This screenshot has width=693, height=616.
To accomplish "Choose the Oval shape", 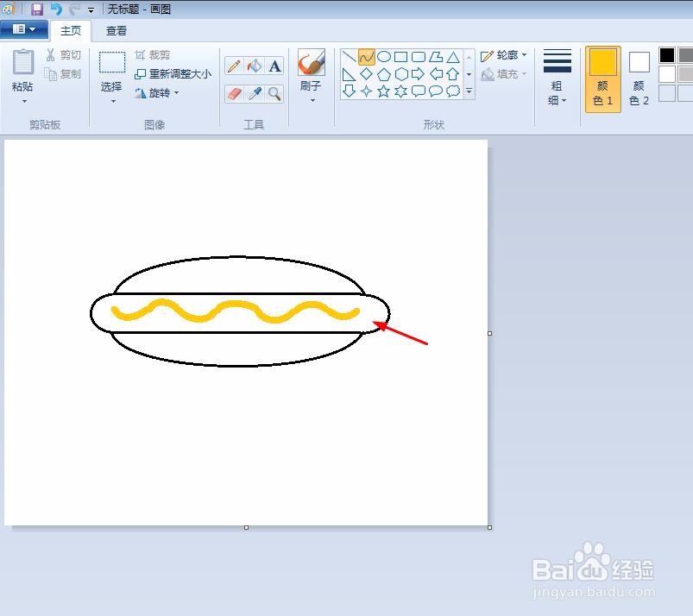I will pos(384,57).
